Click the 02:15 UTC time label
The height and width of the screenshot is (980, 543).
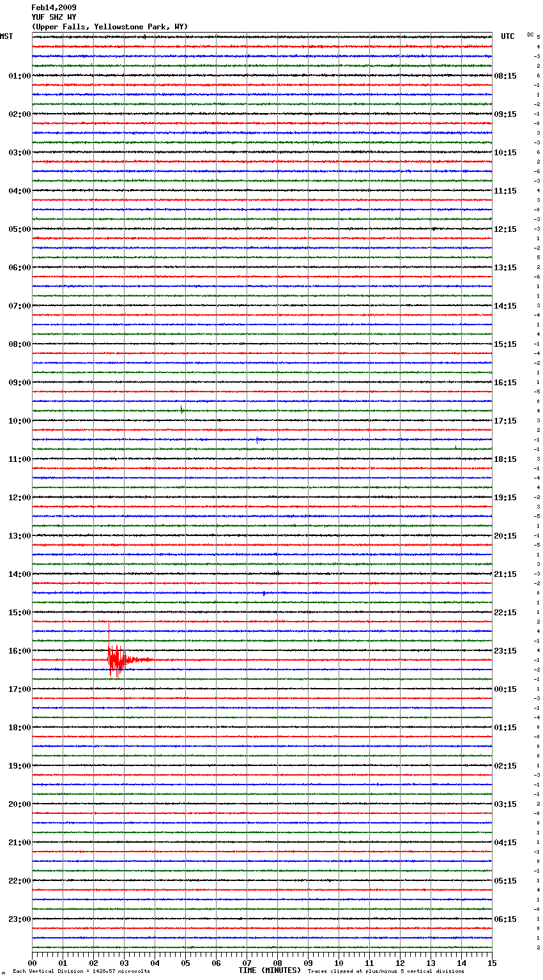(505, 766)
